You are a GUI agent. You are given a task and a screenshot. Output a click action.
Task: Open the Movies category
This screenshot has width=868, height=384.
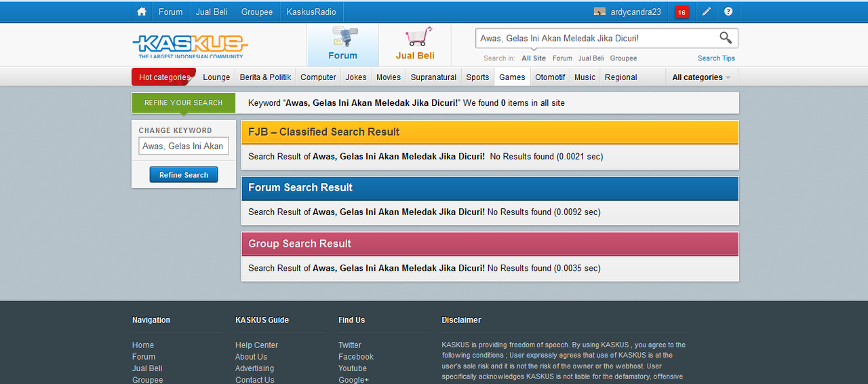(x=389, y=77)
